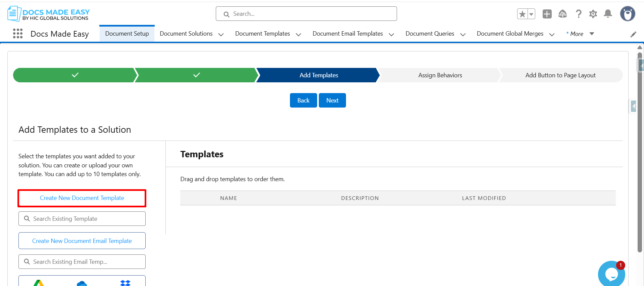Click the LAST MODIFIED column header

(x=484, y=198)
